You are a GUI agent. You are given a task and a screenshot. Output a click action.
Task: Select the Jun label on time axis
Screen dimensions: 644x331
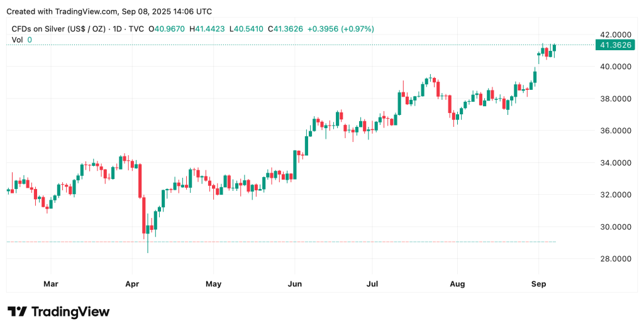294,284
